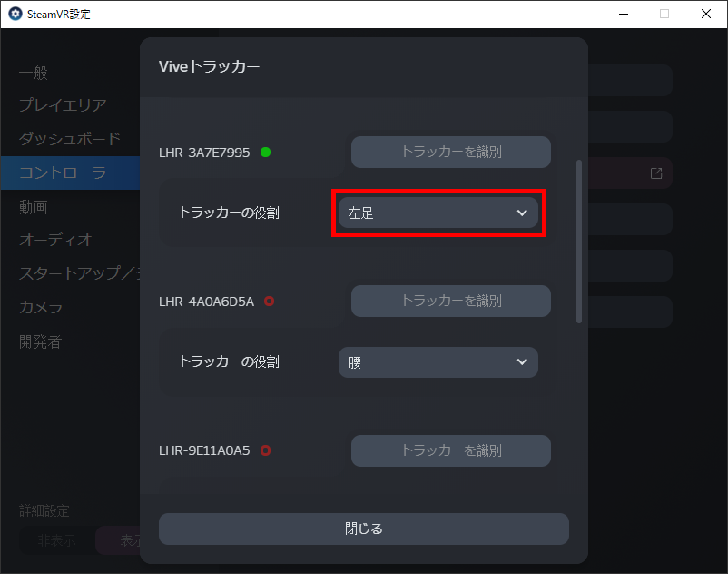Click トラッカーを識別 for LHR-3A7E7995
728x574 pixels.
451,152
